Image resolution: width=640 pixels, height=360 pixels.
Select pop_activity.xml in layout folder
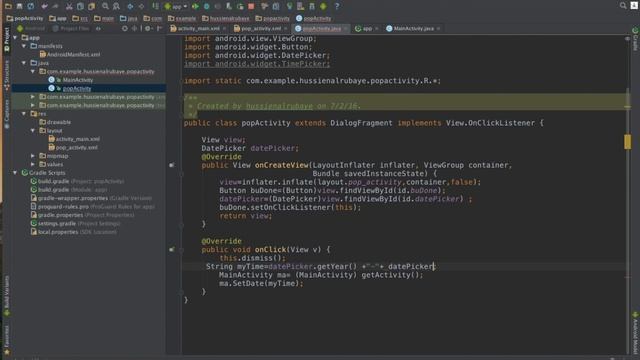73,147
